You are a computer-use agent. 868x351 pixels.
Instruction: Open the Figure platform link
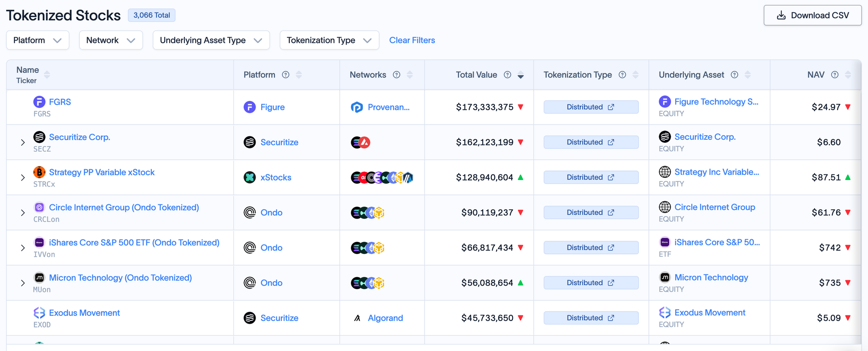tap(273, 107)
